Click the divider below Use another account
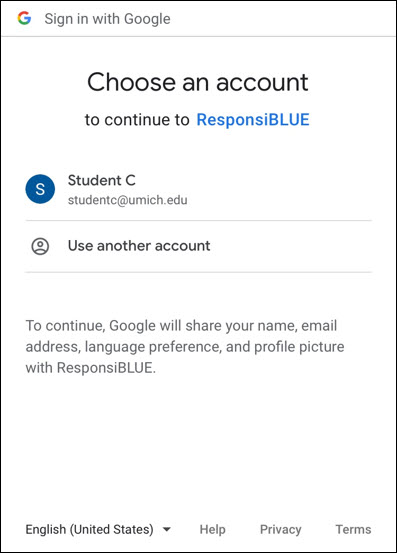The height and width of the screenshot is (553, 398). 198,272
